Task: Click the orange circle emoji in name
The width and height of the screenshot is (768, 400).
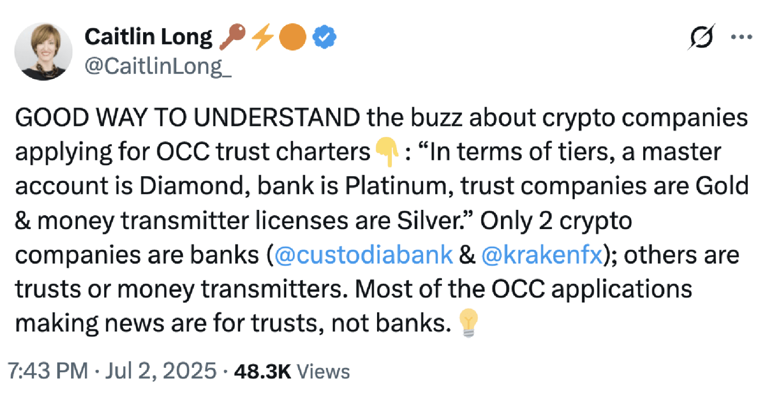Action: pos(294,38)
